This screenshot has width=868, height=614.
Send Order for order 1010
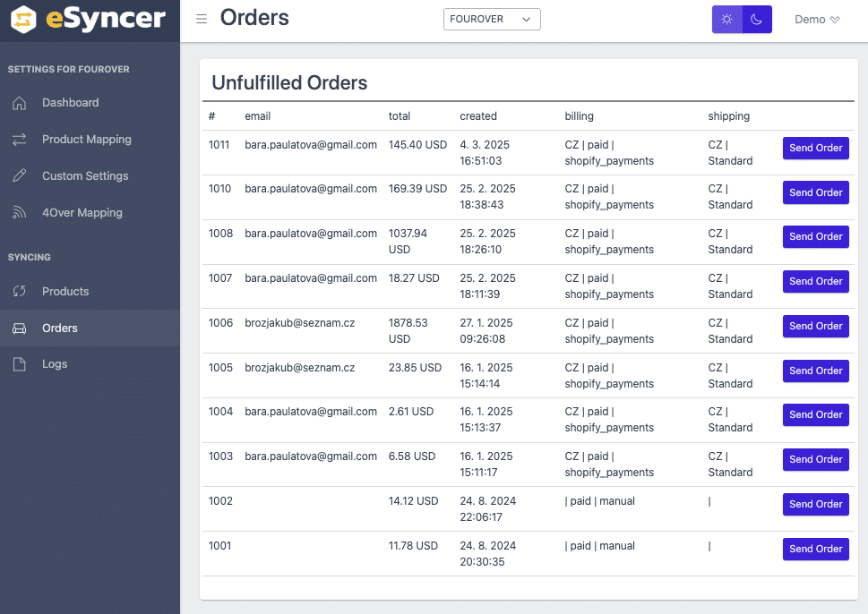point(815,192)
